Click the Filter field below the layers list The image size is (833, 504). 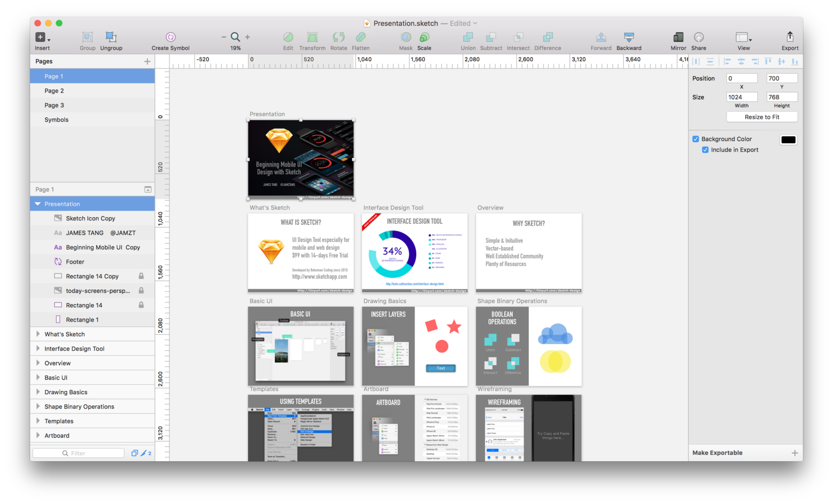coord(78,452)
